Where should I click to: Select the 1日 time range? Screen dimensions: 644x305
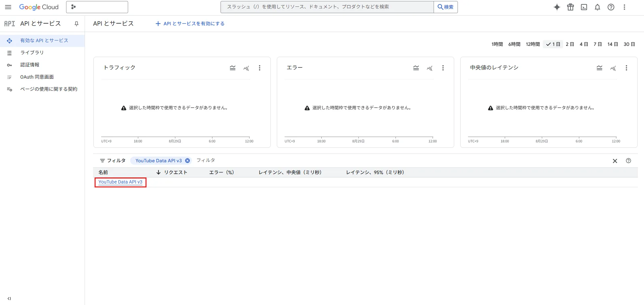pyautogui.click(x=553, y=44)
